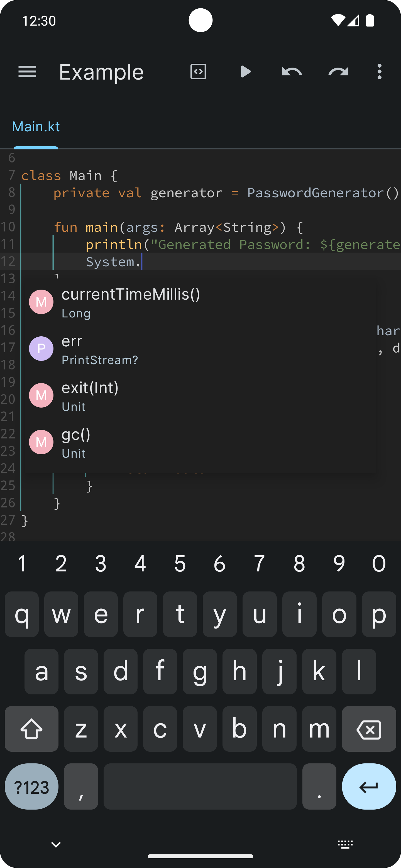Hide keyboard with down chevron
Image resolution: width=401 pixels, height=868 pixels.
coord(56,844)
